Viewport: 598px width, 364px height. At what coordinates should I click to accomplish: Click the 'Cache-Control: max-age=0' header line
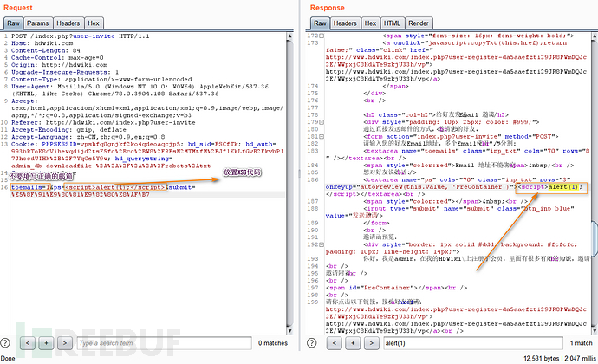tap(57, 58)
